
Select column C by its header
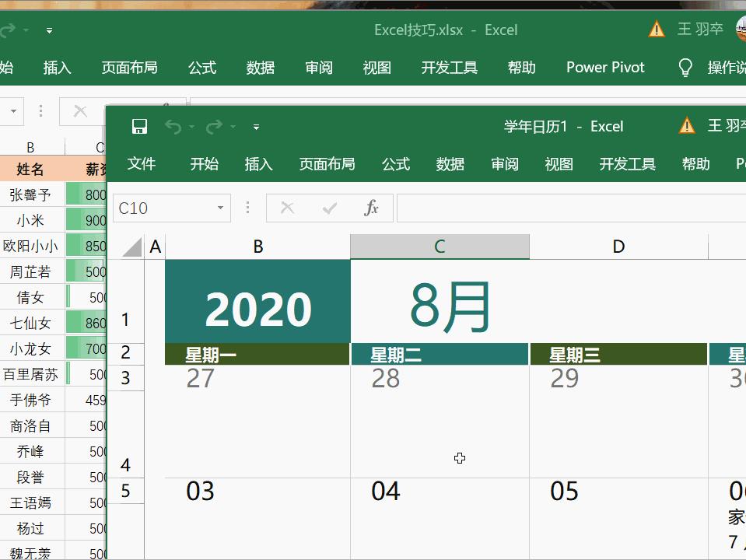tap(440, 246)
